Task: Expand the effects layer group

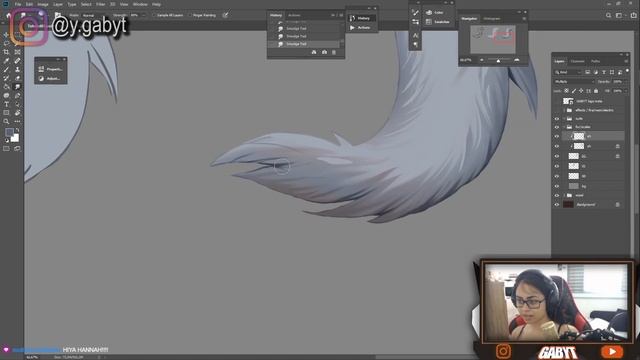Action: point(564,110)
